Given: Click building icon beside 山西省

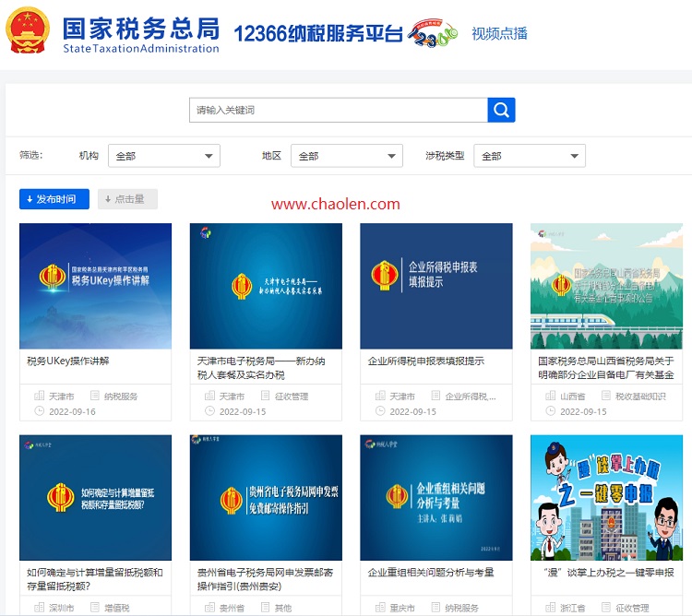Looking at the screenshot, I should (x=550, y=396).
